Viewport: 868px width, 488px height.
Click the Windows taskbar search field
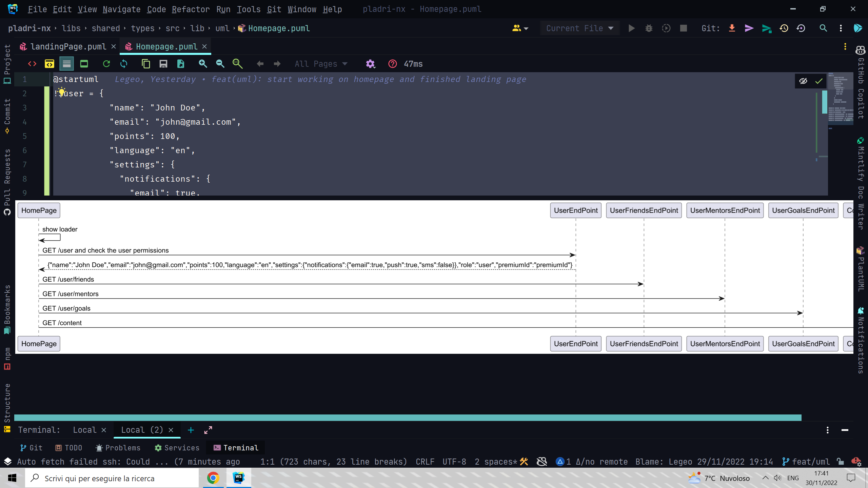coord(112,478)
